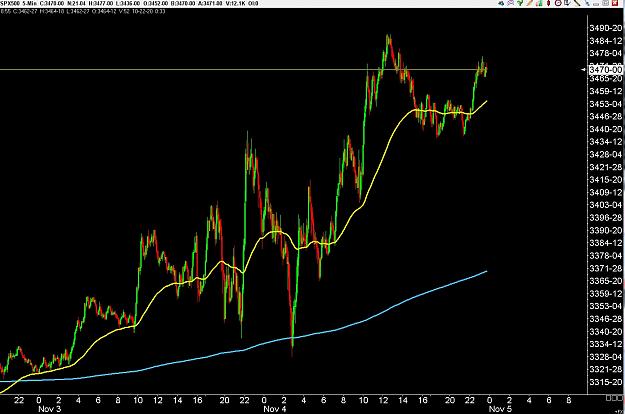The height and width of the screenshot is (414, 625).
Task: Click the 3378-04 price axis label
Action: [606, 256]
